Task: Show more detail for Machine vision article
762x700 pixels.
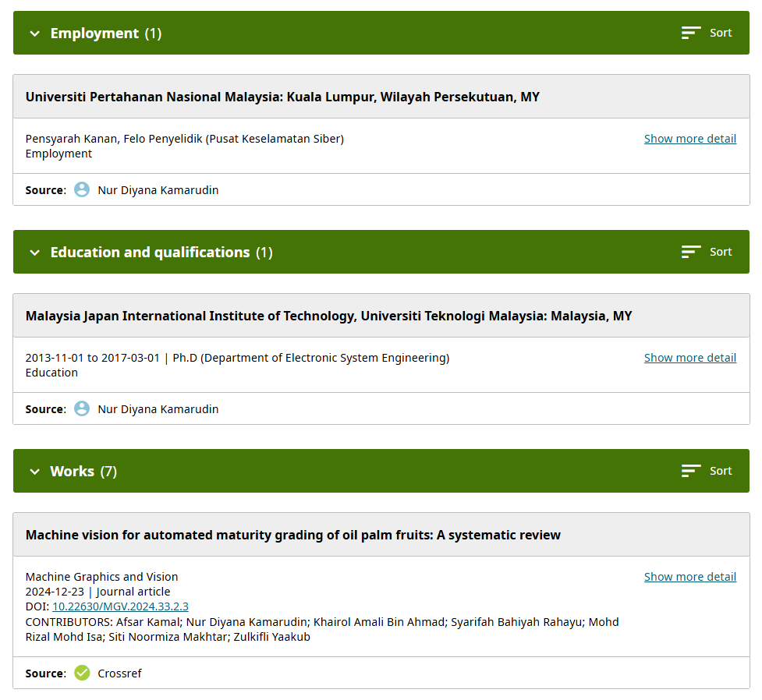Action: coord(689,577)
